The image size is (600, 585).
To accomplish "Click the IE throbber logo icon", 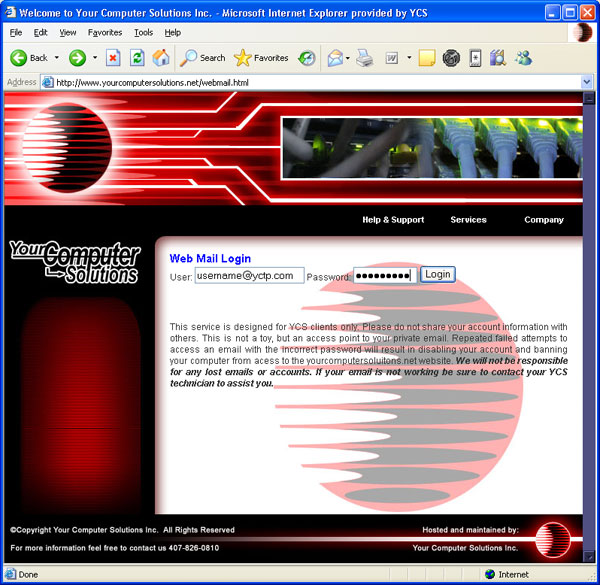I will click(582, 32).
